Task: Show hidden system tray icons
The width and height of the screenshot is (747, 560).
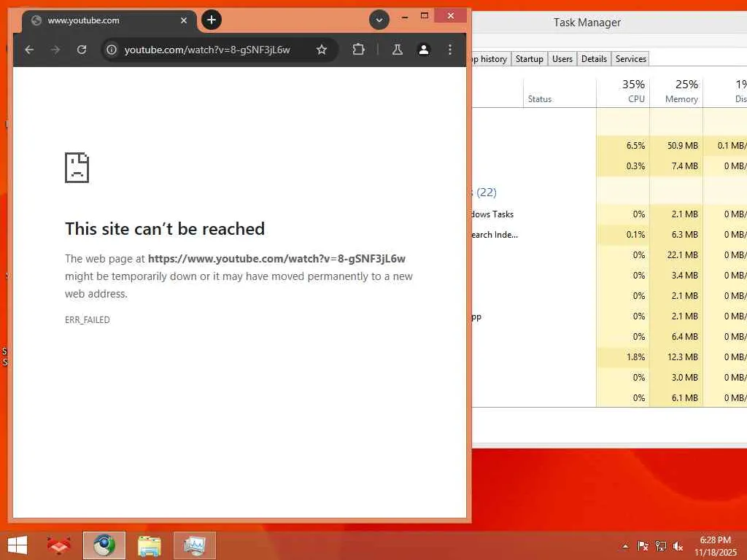Action: click(x=625, y=546)
